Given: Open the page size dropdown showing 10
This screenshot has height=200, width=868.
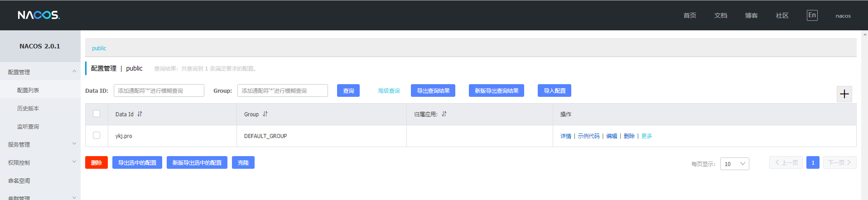Looking at the screenshot, I should coord(734,164).
